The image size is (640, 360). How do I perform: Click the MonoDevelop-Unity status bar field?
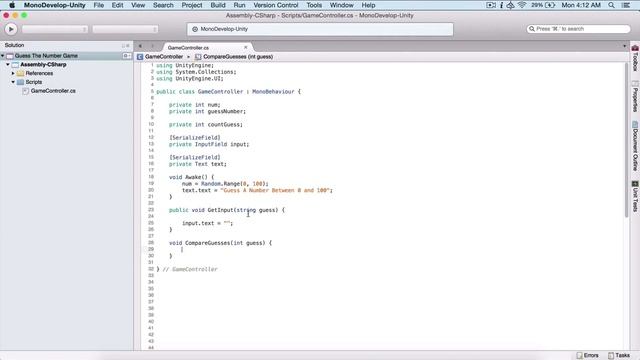coord(320,29)
